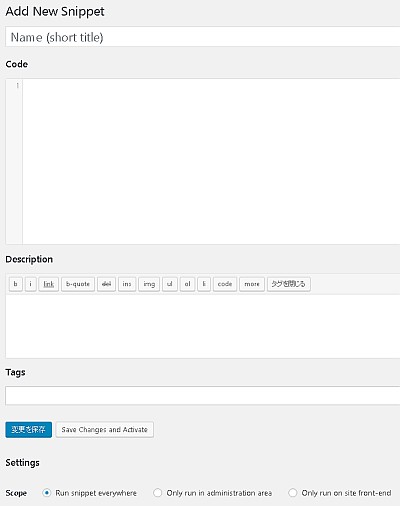Screen dimensions: 400x506
Task: Click Save Changes and Activate button
Action: 105,430
